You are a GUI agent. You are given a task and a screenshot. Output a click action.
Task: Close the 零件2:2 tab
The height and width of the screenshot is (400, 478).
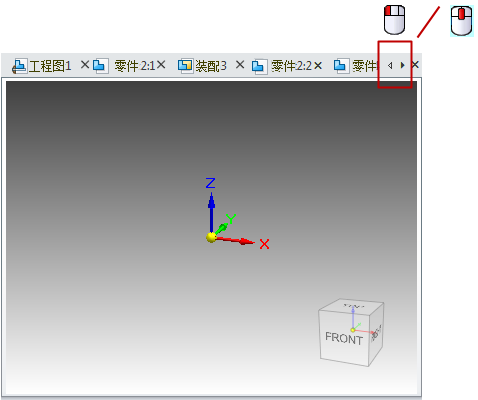(x=318, y=65)
